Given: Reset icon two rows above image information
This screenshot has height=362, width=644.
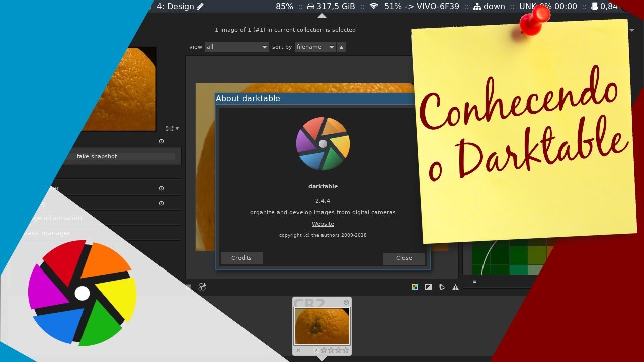Looking at the screenshot, I should pyautogui.click(x=162, y=188).
